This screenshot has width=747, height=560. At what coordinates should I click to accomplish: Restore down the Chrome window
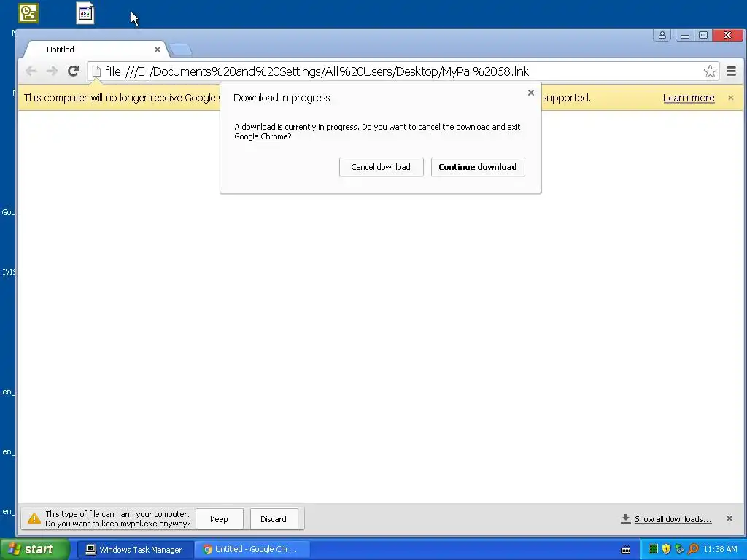(x=703, y=35)
